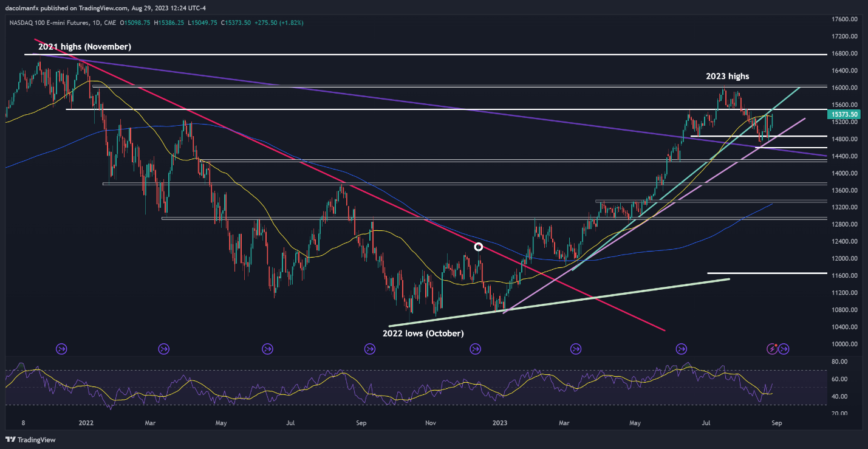Viewport: 868px width, 449px height.
Task: Click the 16800.00 price axis label
Action: [846, 53]
